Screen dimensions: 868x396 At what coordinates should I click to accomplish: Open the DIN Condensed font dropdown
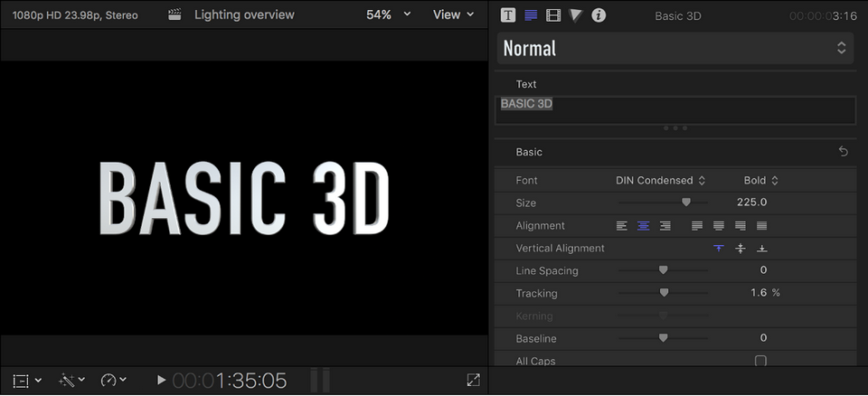pos(660,181)
